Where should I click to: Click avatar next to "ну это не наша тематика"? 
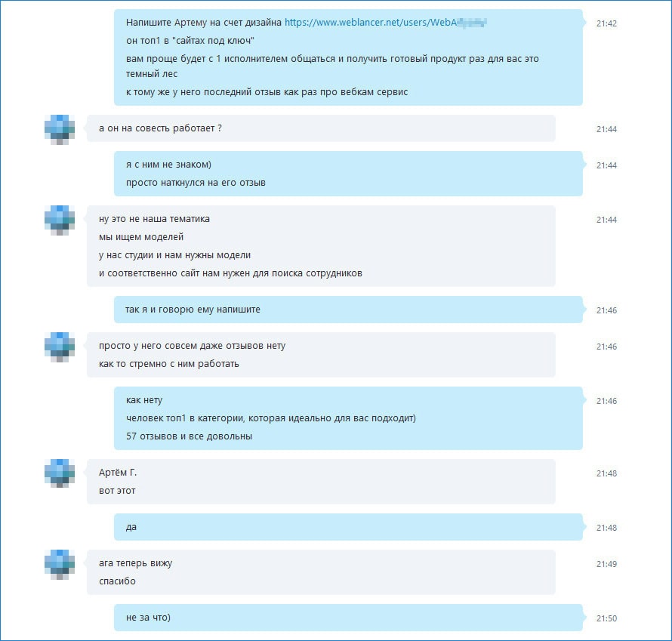click(x=60, y=220)
